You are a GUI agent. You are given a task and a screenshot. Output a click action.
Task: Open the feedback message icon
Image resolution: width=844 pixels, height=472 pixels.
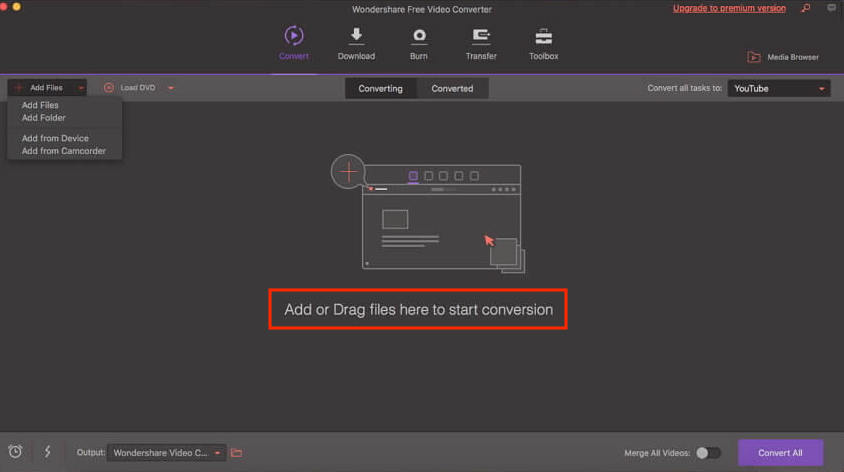click(x=831, y=8)
